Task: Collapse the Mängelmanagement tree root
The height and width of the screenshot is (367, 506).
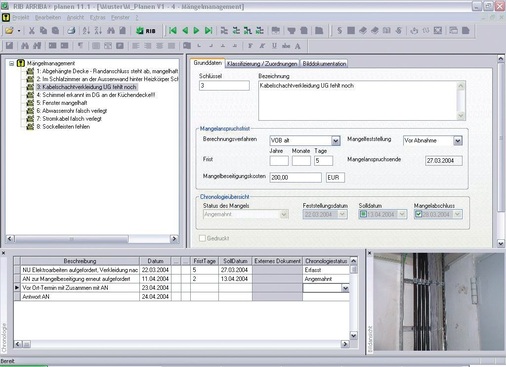Action: pos(11,63)
